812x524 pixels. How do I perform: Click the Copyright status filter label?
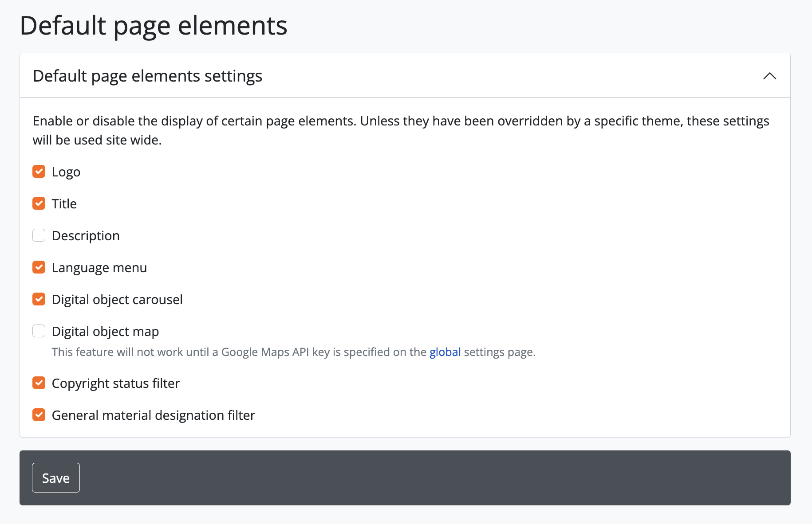pyautogui.click(x=116, y=383)
